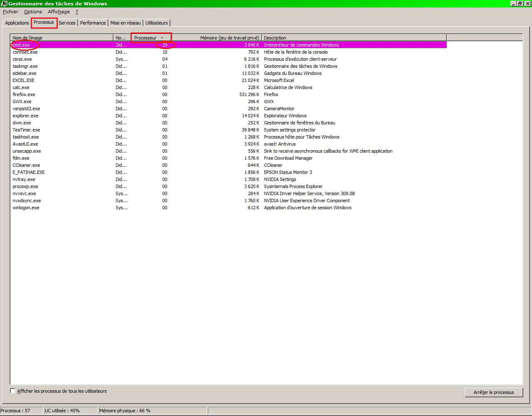Select the explorer.exe process row

click(x=25, y=116)
